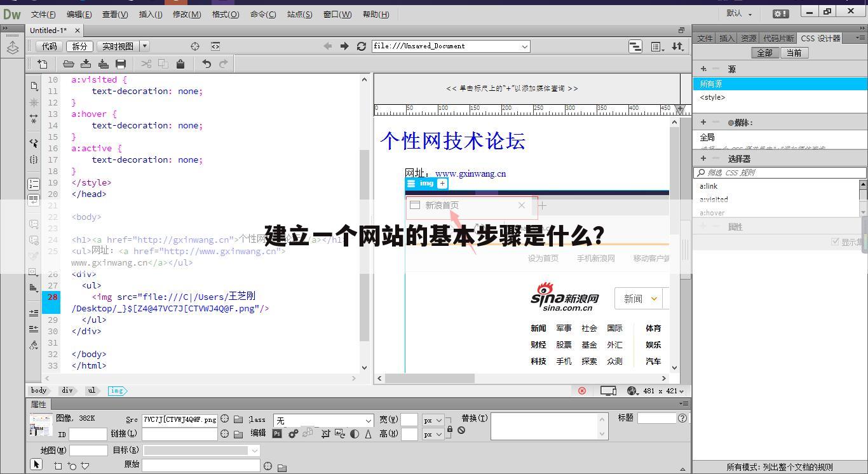Screen dimensions: 868x474
Task: Click the sharpen image triangle icon
Action: 368,433
